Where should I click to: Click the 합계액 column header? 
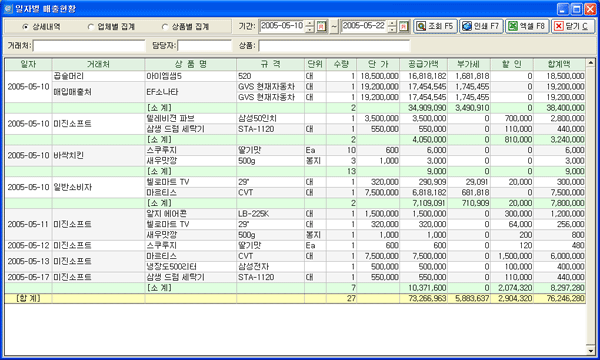coord(559,64)
